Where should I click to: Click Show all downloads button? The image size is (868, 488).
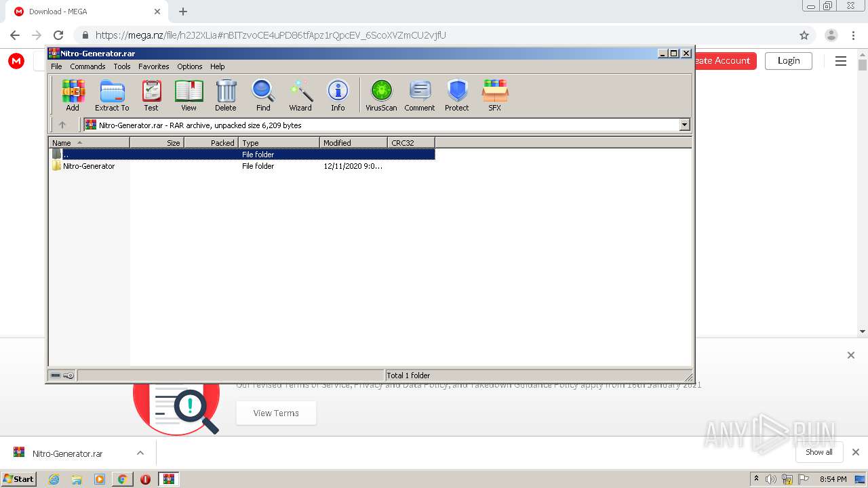819,452
